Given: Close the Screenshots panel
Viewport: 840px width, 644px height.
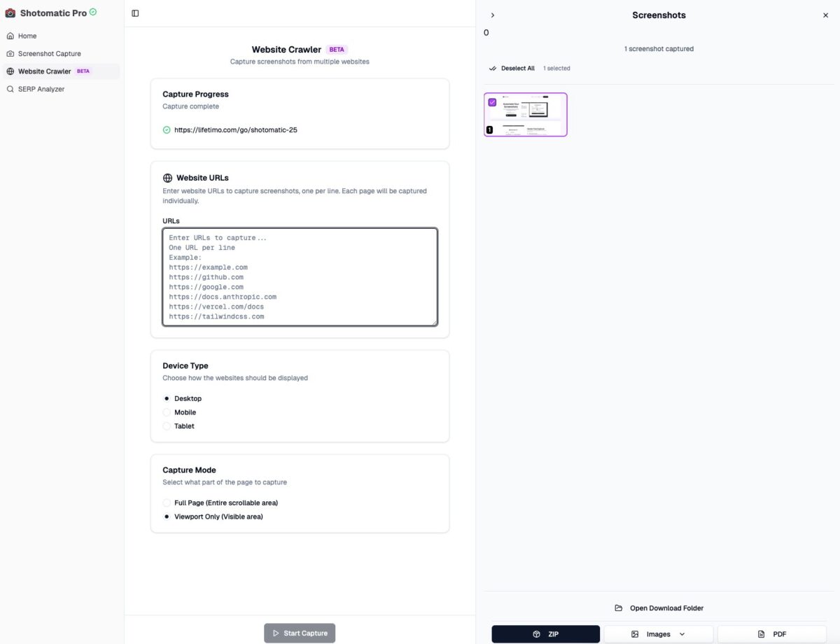Looking at the screenshot, I should coord(825,15).
